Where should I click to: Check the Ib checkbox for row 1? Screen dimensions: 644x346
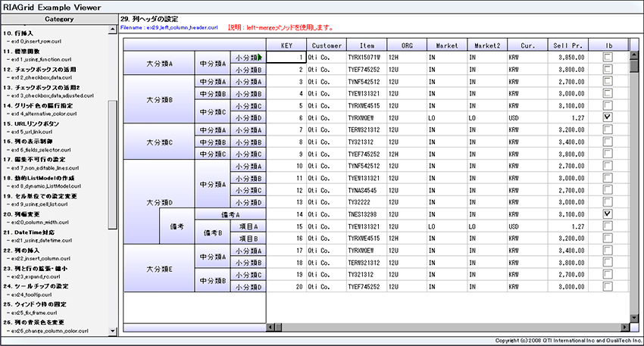[x=608, y=57]
